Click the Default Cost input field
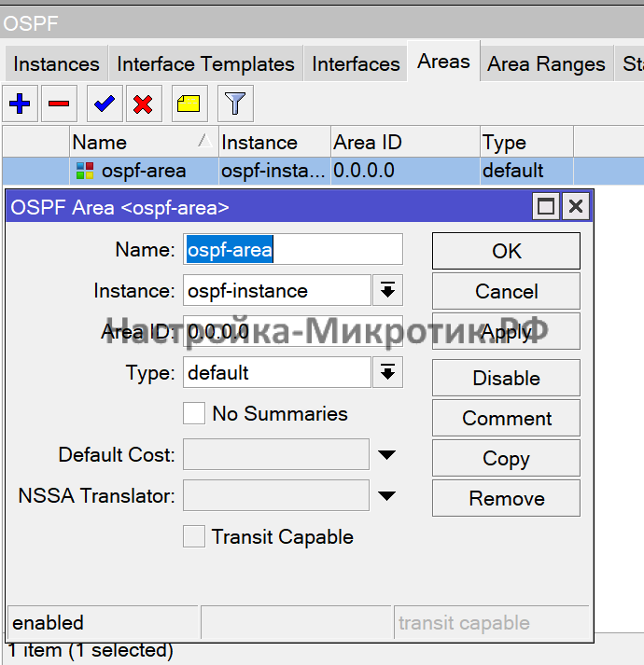The height and width of the screenshot is (665, 644). pyautogui.click(x=276, y=454)
